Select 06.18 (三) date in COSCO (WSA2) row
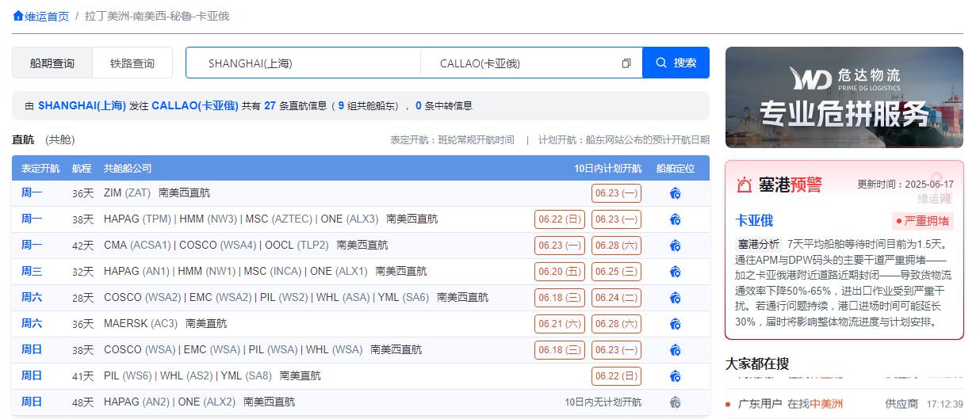Viewport: 980px width, 419px height. tap(560, 298)
